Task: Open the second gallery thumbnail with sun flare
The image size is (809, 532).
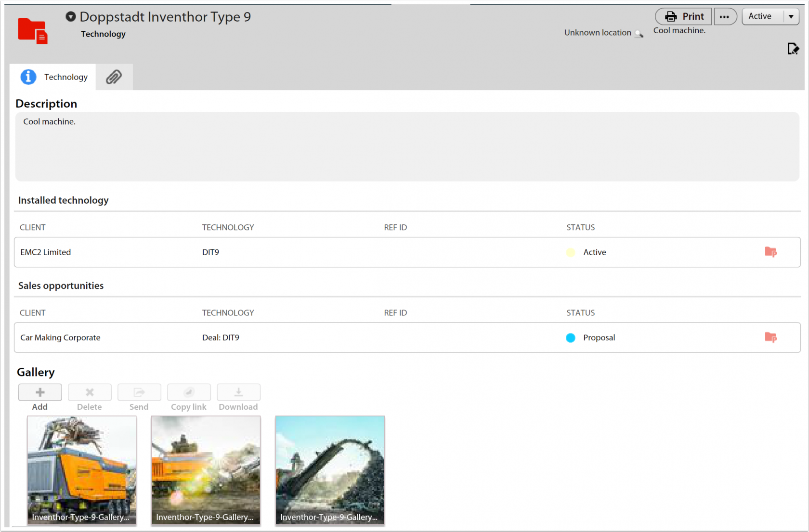Action: [206, 470]
